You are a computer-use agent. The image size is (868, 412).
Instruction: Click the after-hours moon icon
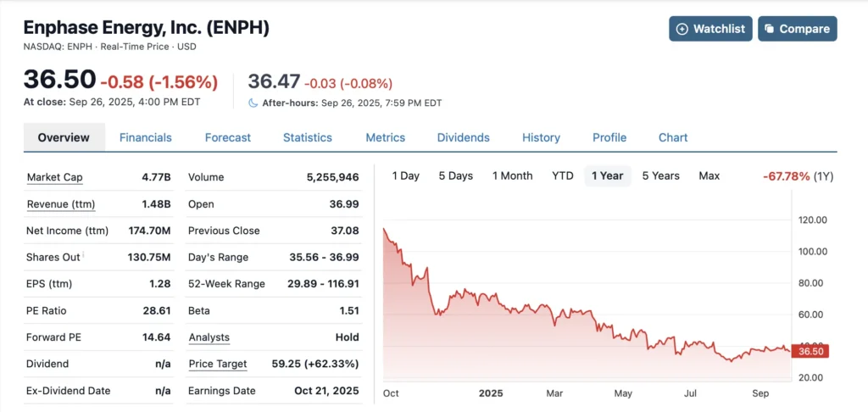[x=253, y=103]
